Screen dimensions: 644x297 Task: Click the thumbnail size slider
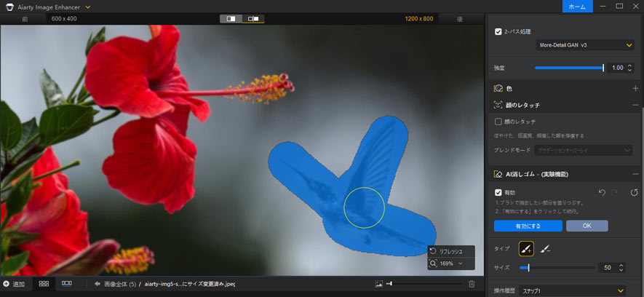[x=424, y=283]
